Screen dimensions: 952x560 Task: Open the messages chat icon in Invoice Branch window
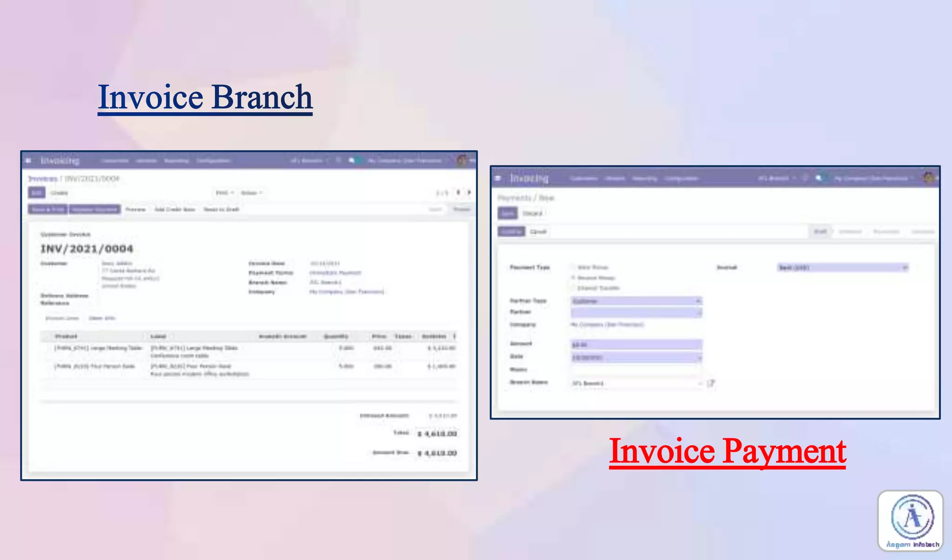(352, 160)
